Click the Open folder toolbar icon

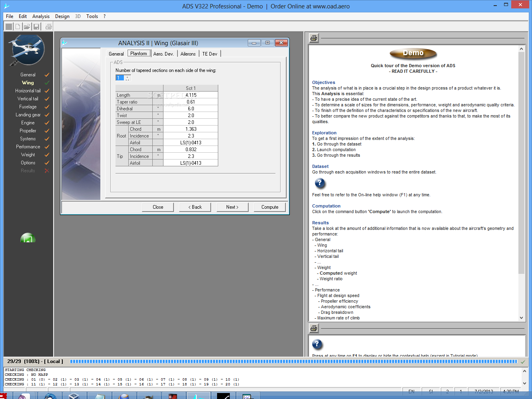point(27,27)
